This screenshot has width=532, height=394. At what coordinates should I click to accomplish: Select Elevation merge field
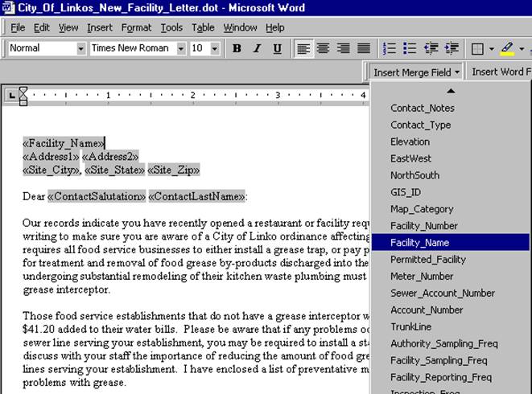451,142
